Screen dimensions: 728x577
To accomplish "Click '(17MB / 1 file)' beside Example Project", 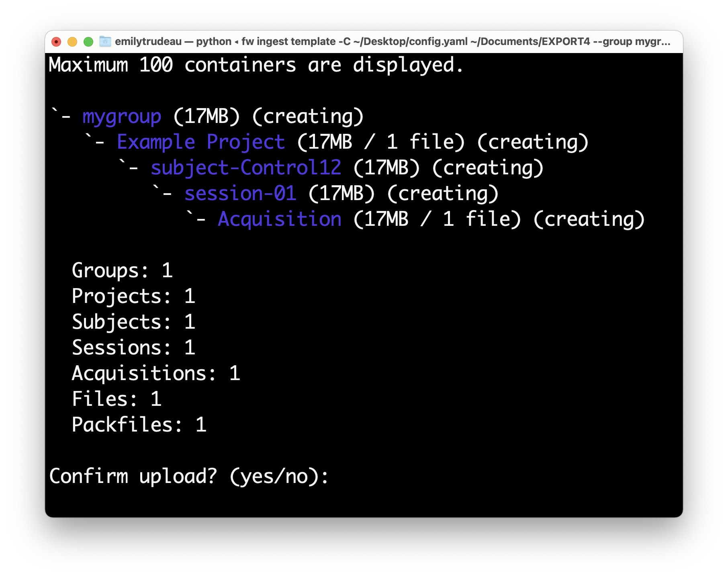I will (x=381, y=142).
